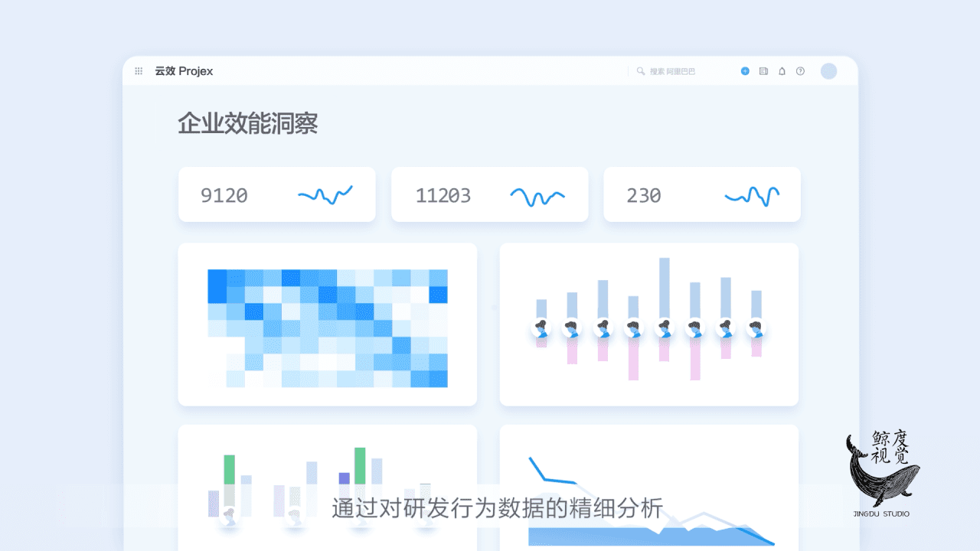The height and width of the screenshot is (551, 980).
Task: Click the sparkline in the 230 card
Action: click(752, 196)
